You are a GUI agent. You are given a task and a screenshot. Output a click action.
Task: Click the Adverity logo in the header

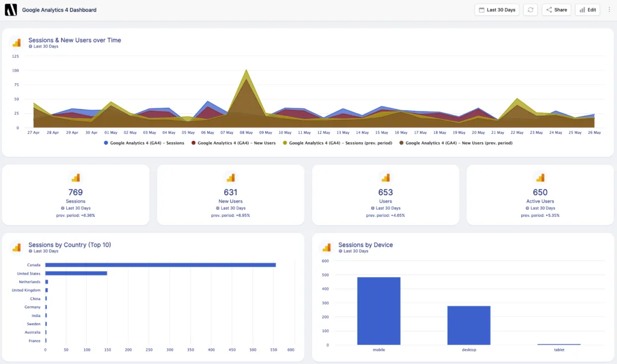coord(10,9)
